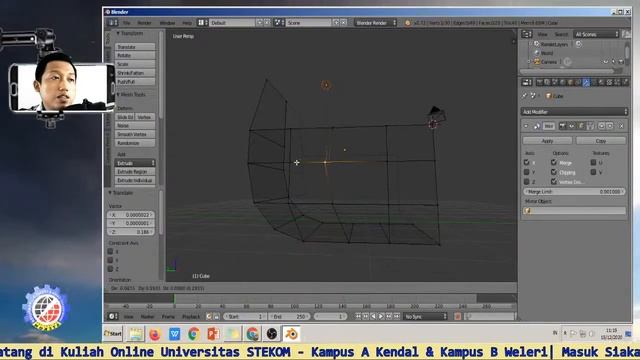This screenshot has width=640, height=360.
Task: Click the Shrink/Fatten button
Action: pos(135,73)
